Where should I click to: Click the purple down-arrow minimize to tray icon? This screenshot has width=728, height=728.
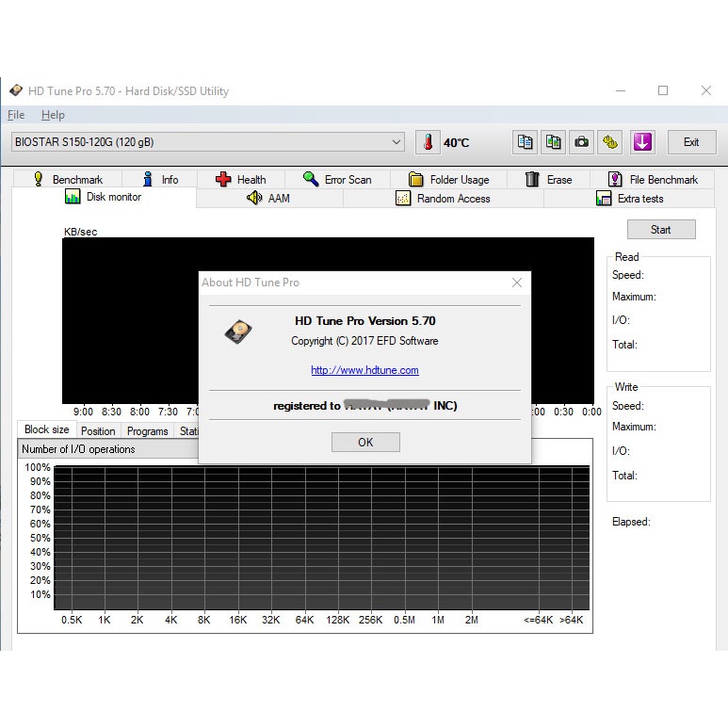642,142
